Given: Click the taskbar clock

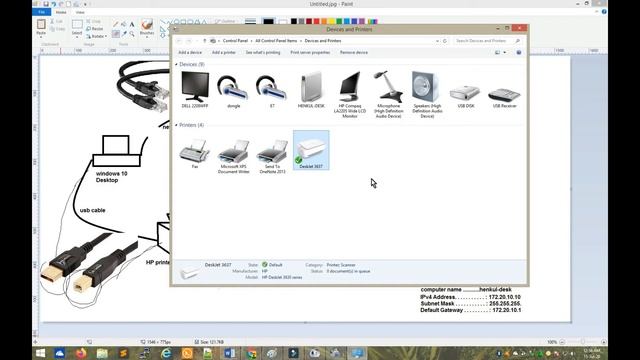Looking at the screenshot, I should tap(591, 353).
